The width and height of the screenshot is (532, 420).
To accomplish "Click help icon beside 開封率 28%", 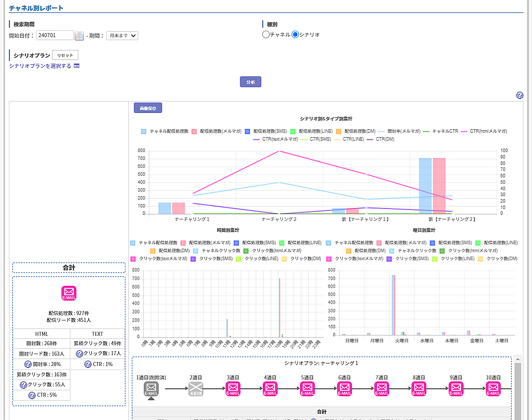I will click(x=28, y=364).
